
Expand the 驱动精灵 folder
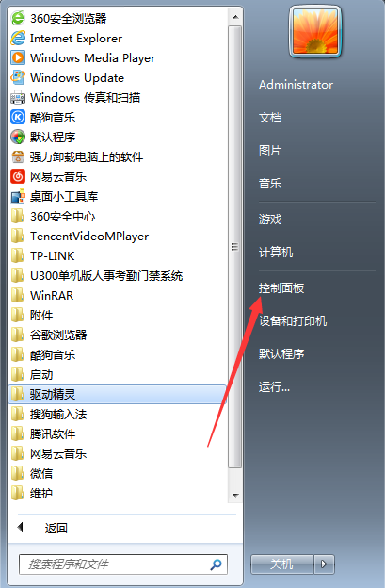point(117,394)
